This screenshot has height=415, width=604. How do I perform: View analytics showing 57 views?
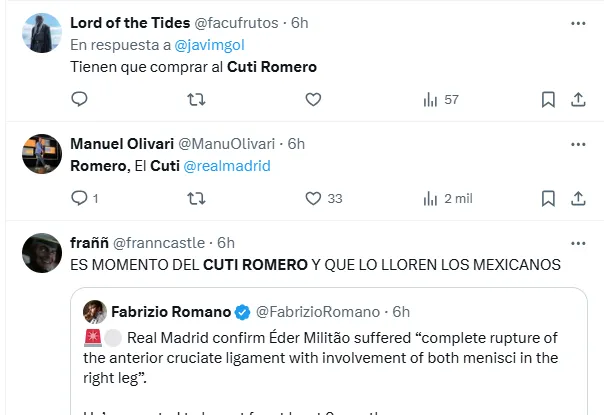[x=440, y=99]
